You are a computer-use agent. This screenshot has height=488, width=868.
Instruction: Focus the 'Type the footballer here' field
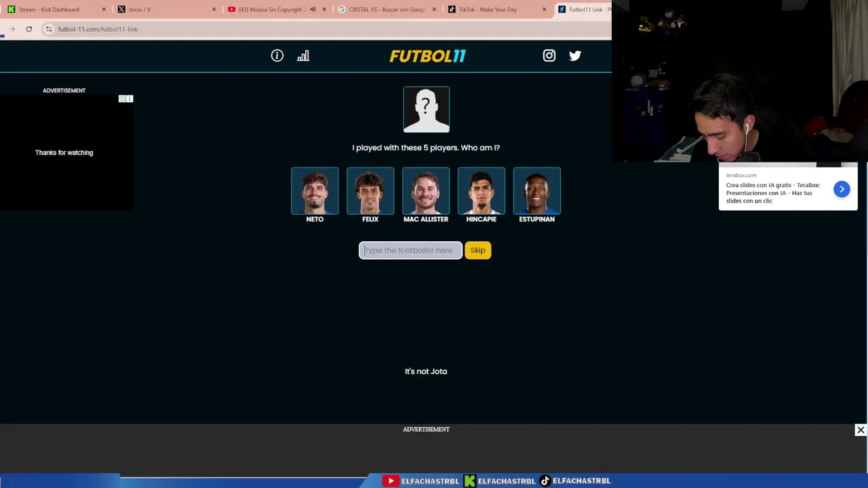coord(410,250)
